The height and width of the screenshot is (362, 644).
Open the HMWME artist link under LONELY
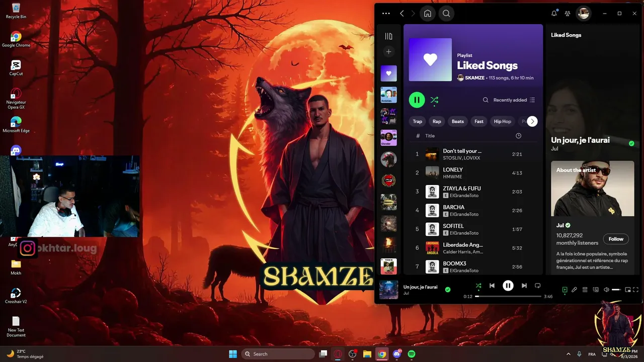coord(453,176)
